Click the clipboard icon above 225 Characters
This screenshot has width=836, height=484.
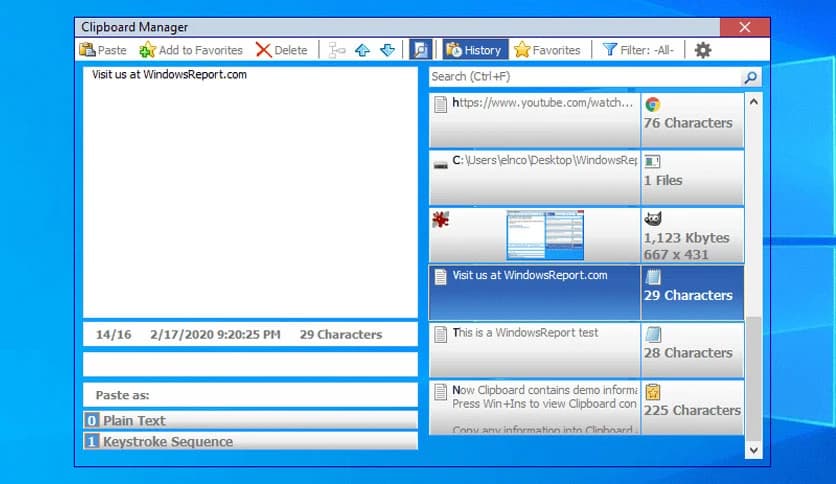point(653,392)
